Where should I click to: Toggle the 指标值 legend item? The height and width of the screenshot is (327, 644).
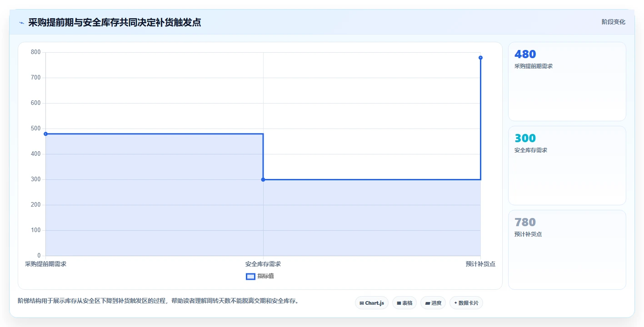pyautogui.click(x=260, y=276)
